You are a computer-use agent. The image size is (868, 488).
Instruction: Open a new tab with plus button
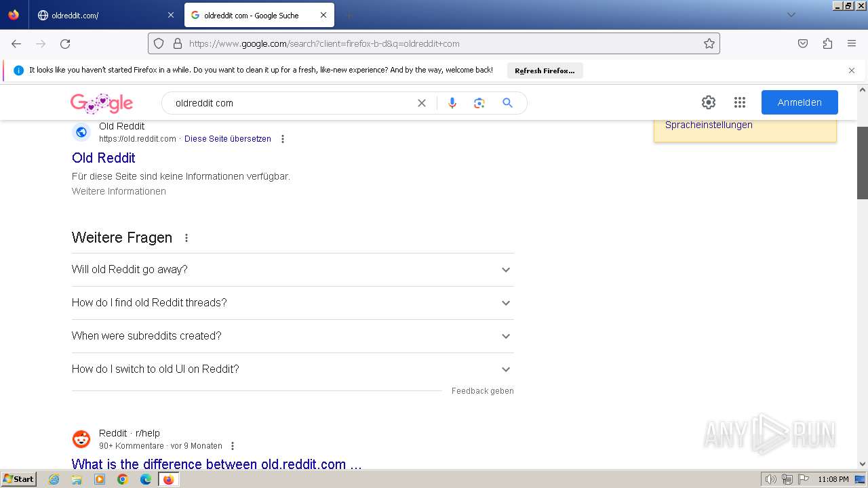click(x=349, y=15)
